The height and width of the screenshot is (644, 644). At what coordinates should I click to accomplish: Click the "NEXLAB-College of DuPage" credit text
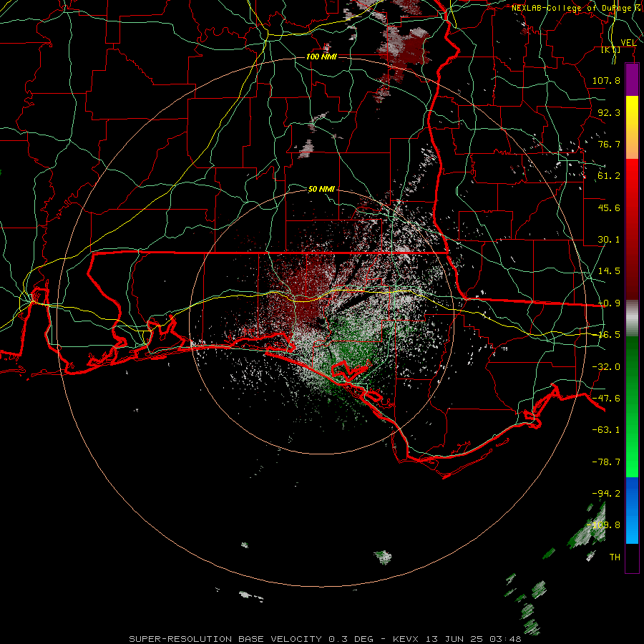[571, 8]
